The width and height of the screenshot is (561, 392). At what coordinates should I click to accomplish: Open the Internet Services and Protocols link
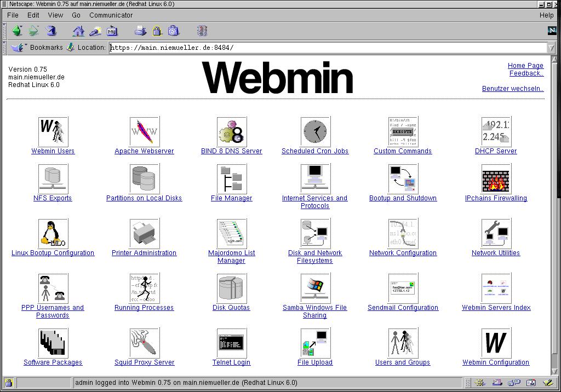(315, 201)
